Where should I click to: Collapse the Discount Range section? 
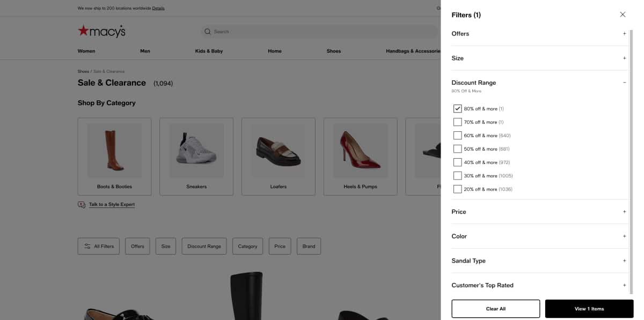[x=624, y=82]
